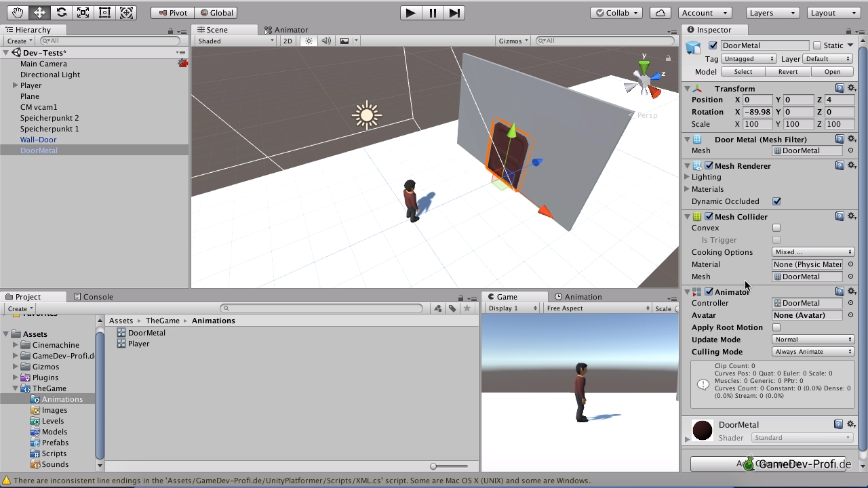Open Animator component settings gear
Viewport: 868px width, 488px height.
click(852, 291)
